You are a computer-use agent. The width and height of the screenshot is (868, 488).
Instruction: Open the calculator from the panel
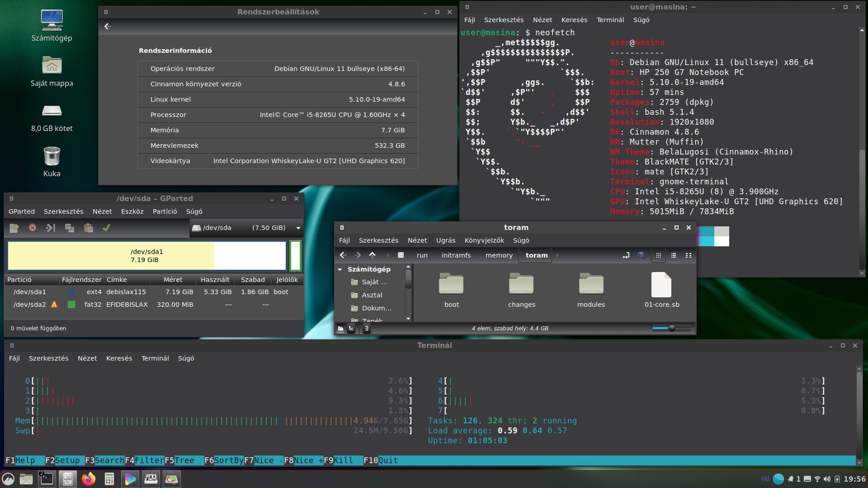click(109, 479)
